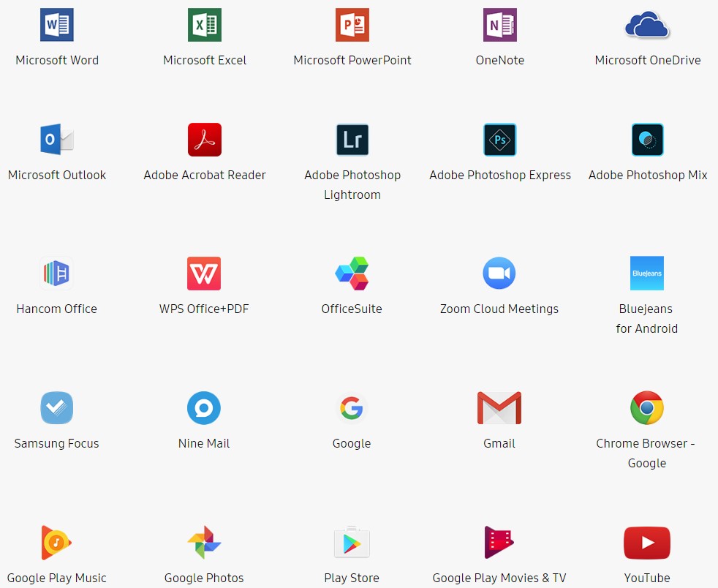
Task: Click the "Nine Mail" label
Action: [204, 443]
